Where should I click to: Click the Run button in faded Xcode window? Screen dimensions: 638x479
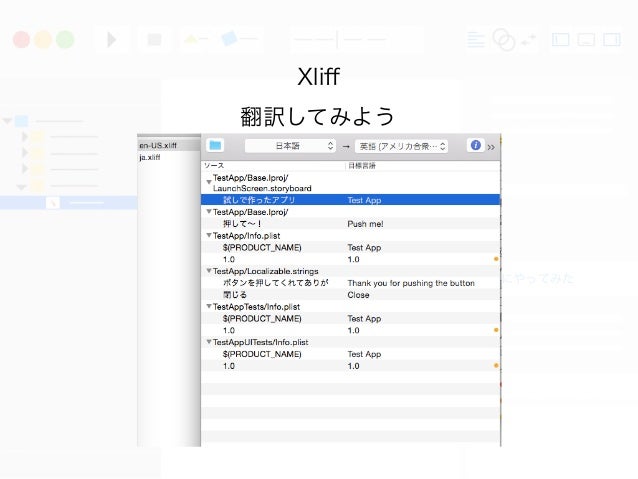111,39
